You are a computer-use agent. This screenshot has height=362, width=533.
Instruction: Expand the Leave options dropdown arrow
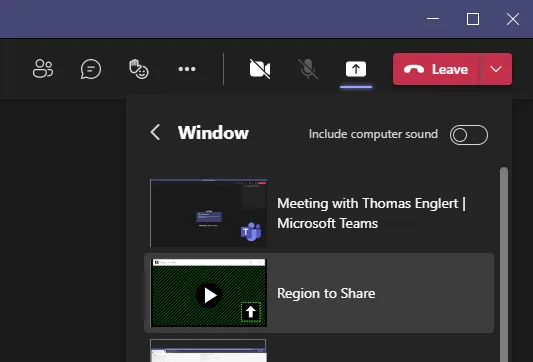click(x=496, y=69)
